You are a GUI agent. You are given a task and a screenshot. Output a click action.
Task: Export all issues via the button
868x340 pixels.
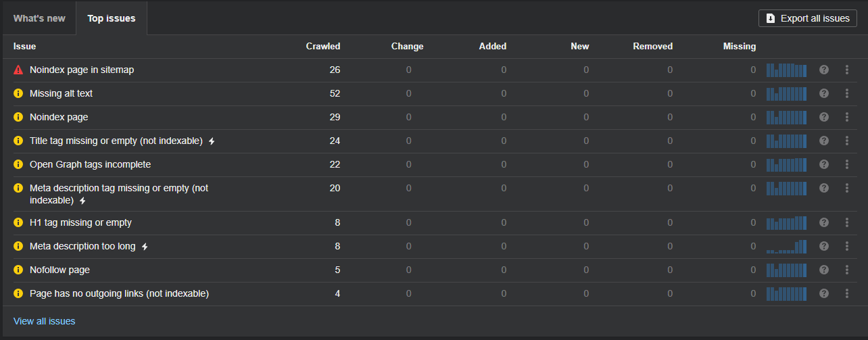(x=808, y=18)
